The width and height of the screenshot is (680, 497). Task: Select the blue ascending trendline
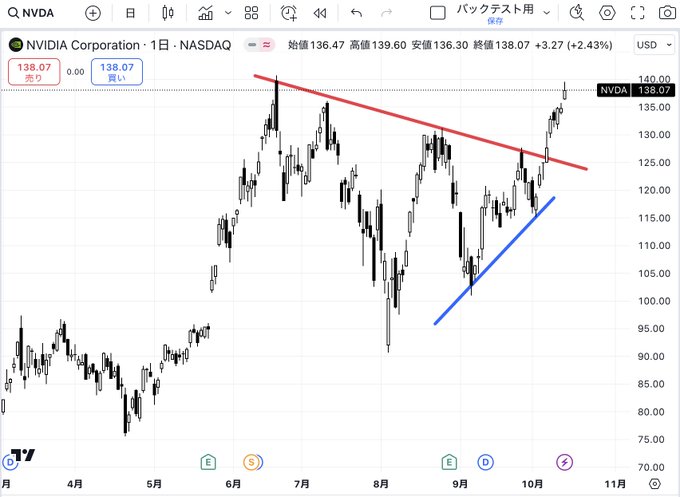(494, 261)
